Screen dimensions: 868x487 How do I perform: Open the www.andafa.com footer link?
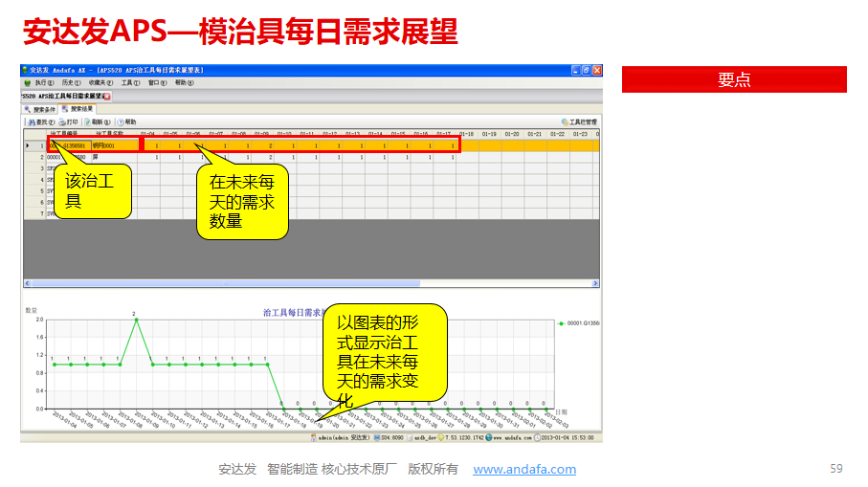[x=524, y=469]
